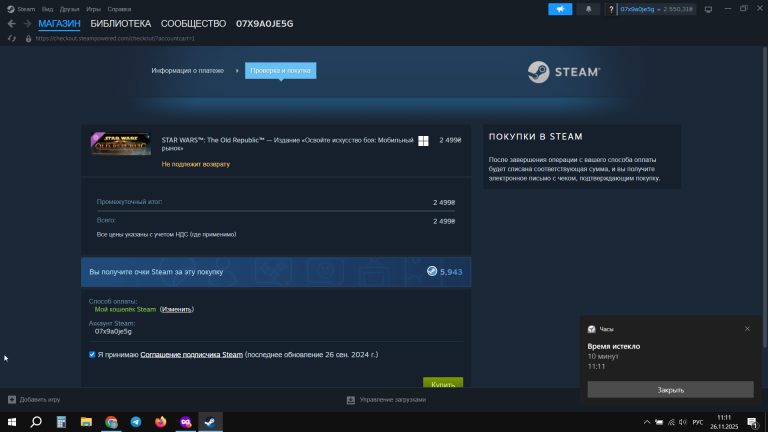Open the 07X9A0JE5G profile tab
This screenshot has height=432, width=768.
264,24
